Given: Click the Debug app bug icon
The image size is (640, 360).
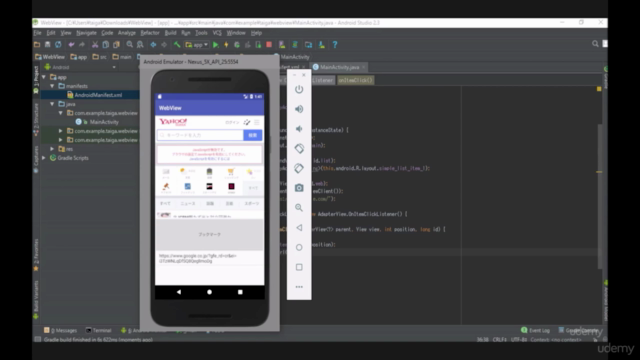Looking at the screenshot, I should [237, 44].
